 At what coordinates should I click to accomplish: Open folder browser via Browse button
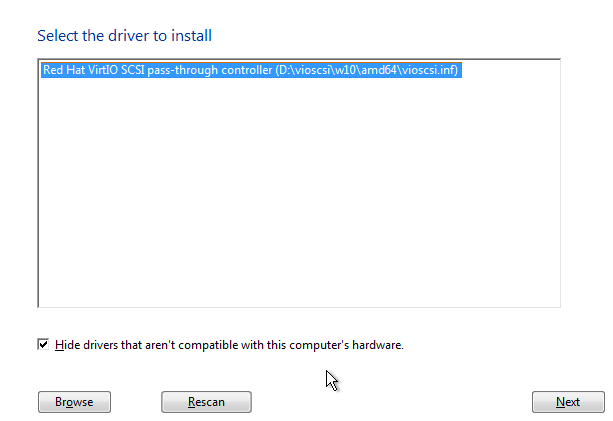[x=74, y=402]
